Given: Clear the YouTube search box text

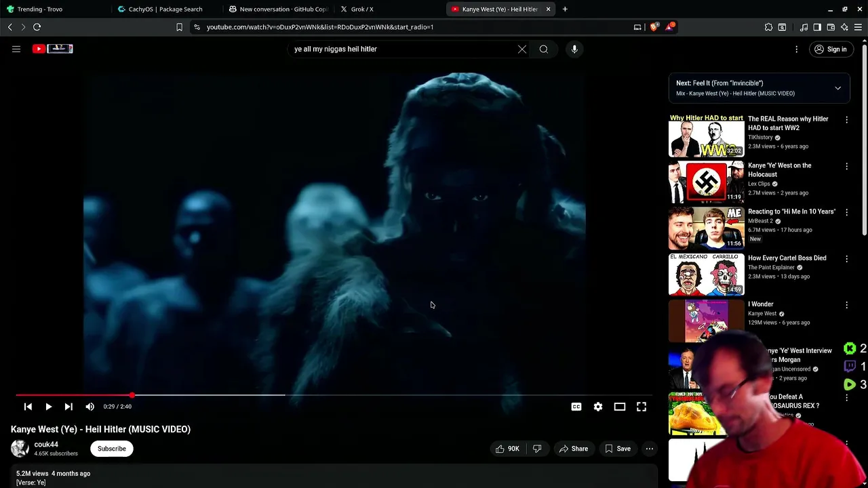Looking at the screenshot, I should (x=522, y=49).
